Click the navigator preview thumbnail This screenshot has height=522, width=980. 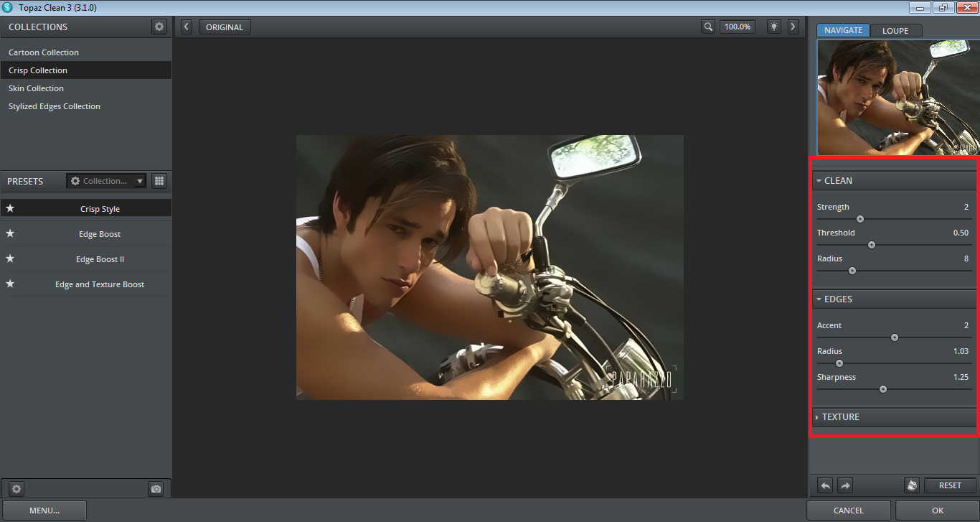click(x=897, y=97)
